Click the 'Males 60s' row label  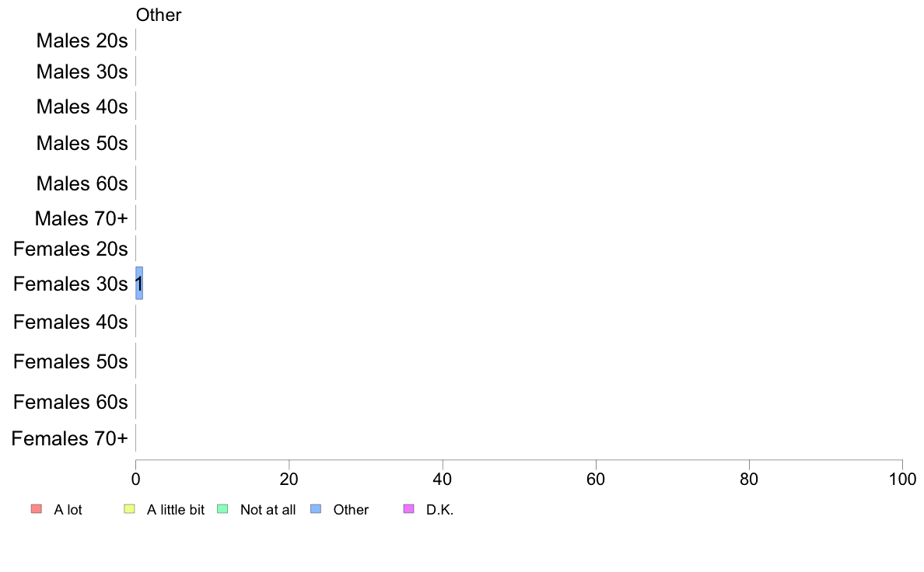click(x=82, y=183)
